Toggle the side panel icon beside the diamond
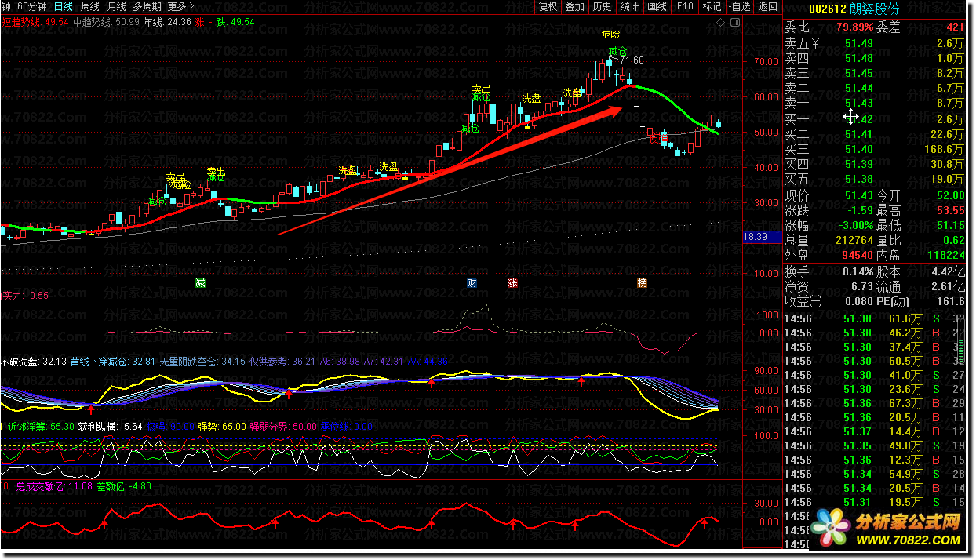The image size is (976, 560). 734,23
